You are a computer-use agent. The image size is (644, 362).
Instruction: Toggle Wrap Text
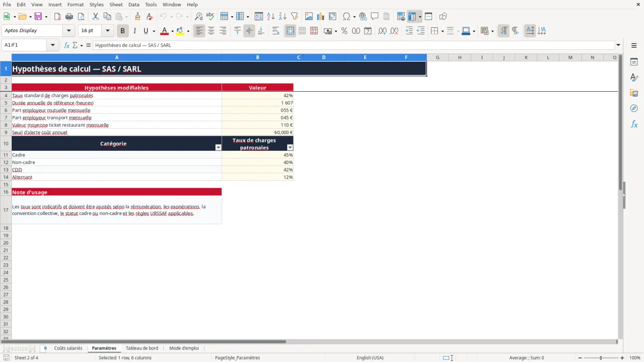click(276, 31)
